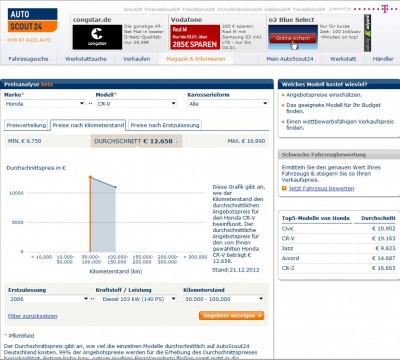Expand the Karosserieform dropdown
The height and width of the screenshot is (360, 400).
[x=228, y=104]
